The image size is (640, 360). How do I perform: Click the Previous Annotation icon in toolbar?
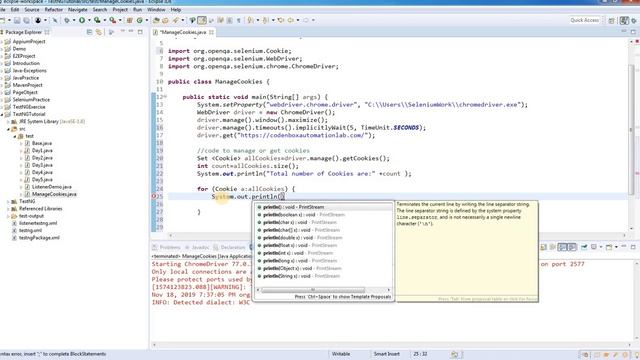tap(265, 20)
